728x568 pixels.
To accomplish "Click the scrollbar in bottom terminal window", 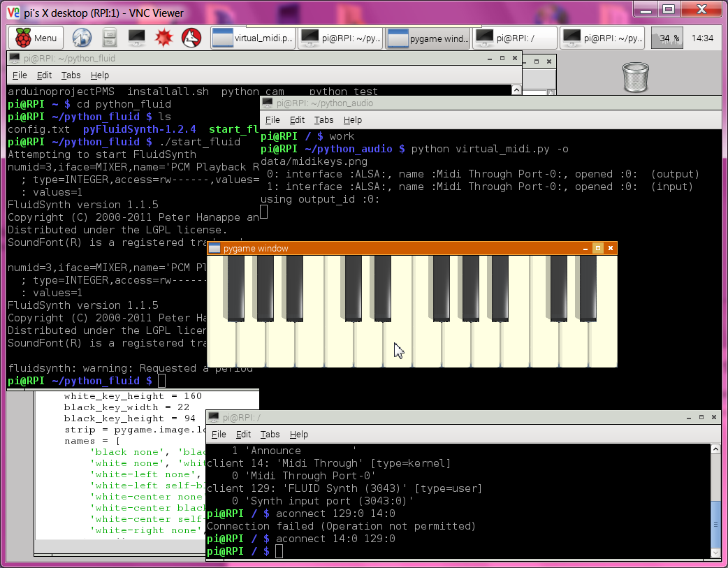I will pyautogui.click(x=715, y=524).
